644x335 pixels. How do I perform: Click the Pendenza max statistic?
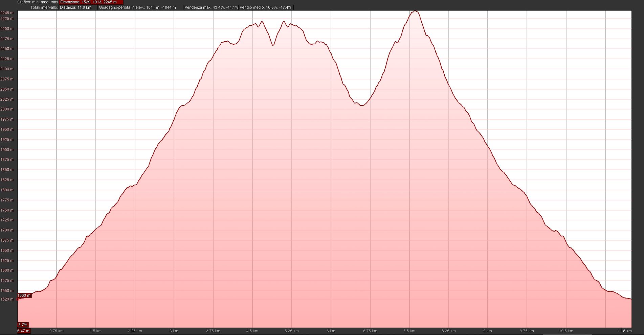(x=211, y=7)
